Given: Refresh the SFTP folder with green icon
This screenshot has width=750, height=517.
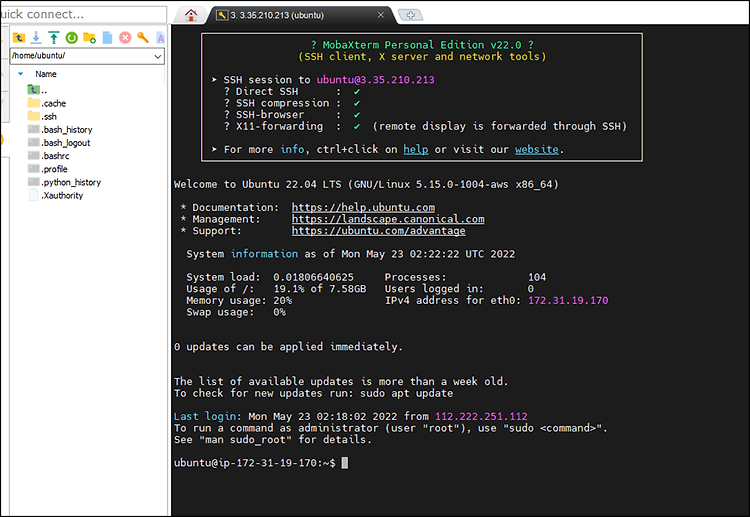Looking at the screenshot, I should pyautogui.click(x=72, y=37).
